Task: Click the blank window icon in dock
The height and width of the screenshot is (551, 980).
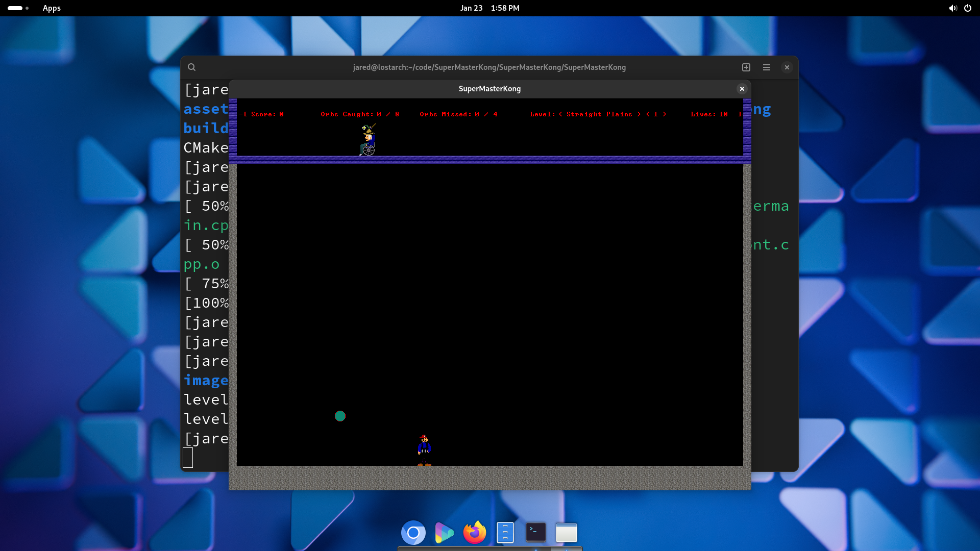Action: coord(567,533)
